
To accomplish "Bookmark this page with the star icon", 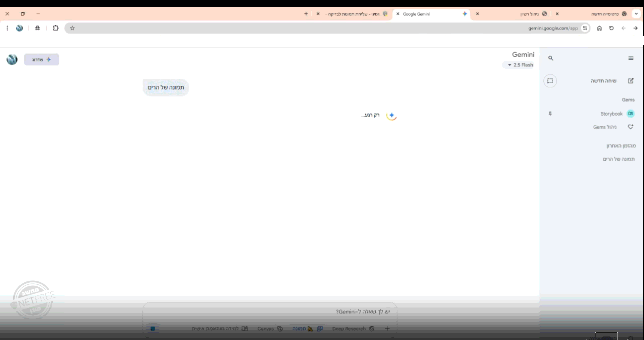I will (72, 28).
